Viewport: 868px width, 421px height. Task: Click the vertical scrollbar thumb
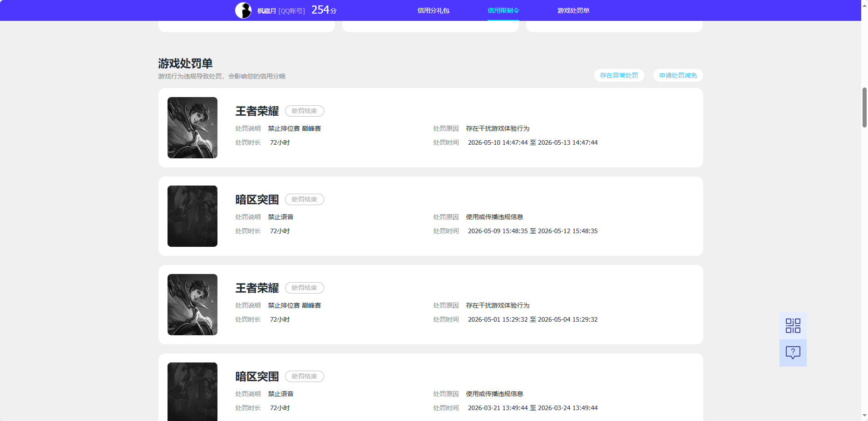click(864, 108)
